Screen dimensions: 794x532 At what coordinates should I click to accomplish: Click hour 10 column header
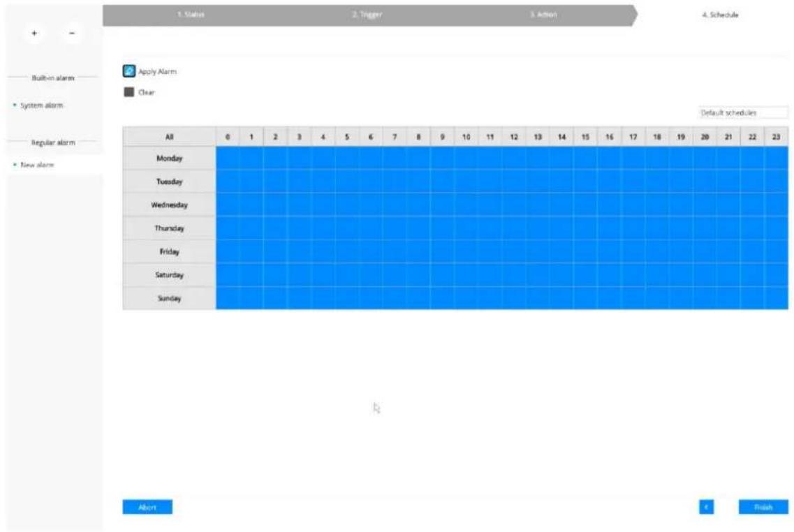[x=466, y=137]
